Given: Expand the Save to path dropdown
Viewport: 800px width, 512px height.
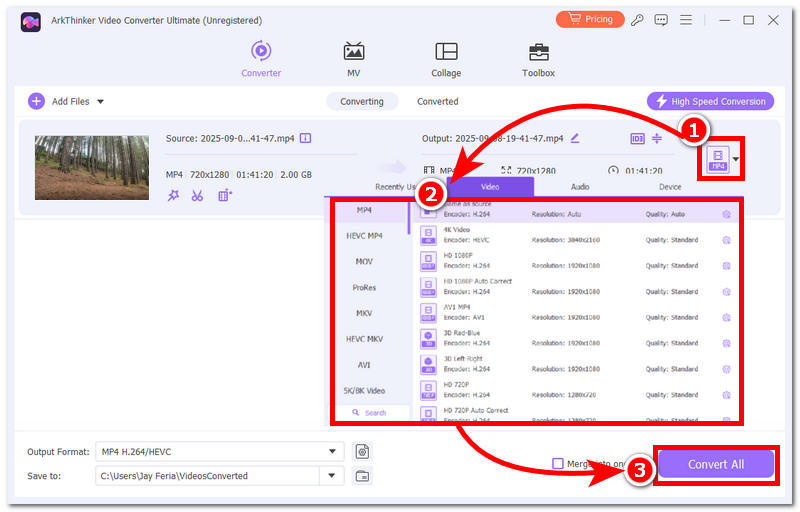Looking at the screenshot, I should click(x=332, y=476).
